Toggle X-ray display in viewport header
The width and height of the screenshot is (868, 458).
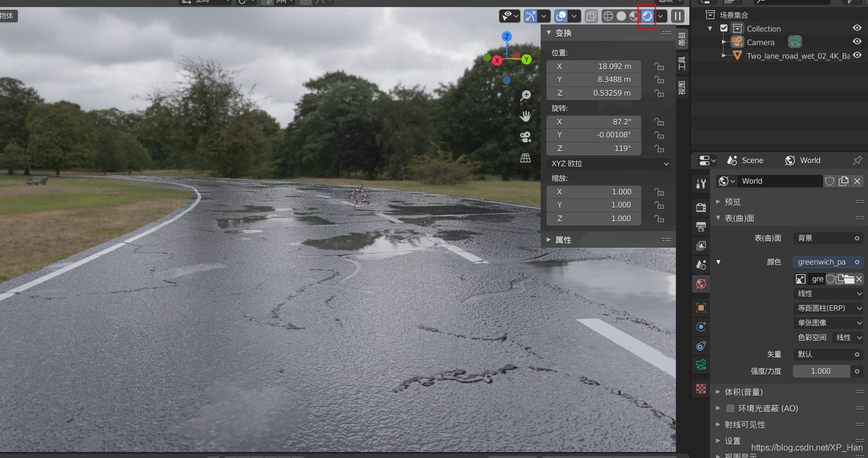tap(591, 16)
